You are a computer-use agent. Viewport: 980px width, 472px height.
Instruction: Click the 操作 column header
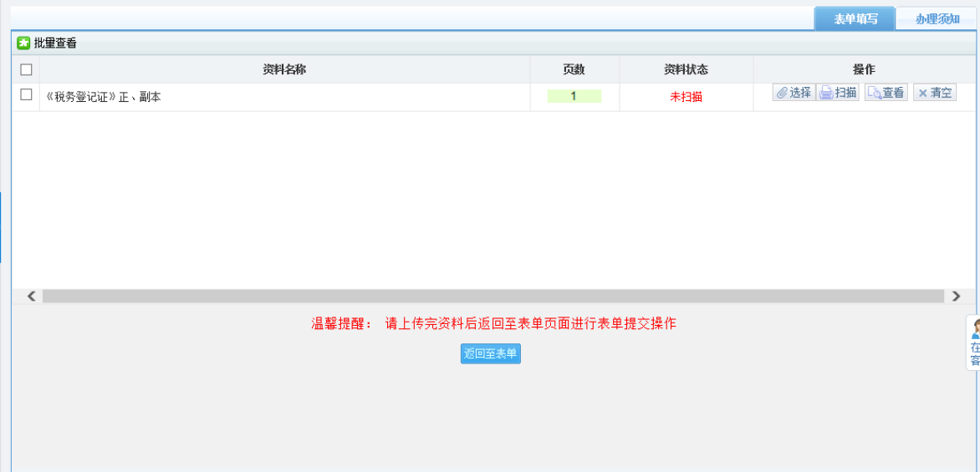(x=864, y=70)
